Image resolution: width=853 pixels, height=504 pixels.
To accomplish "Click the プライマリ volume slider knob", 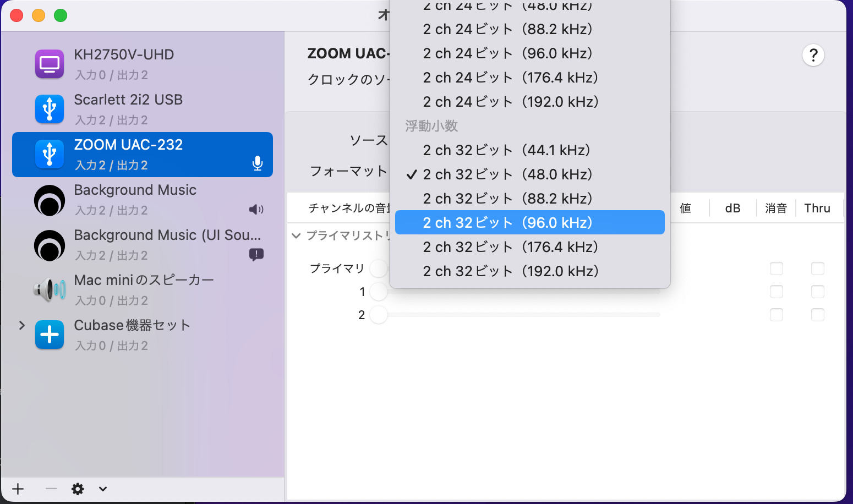I will 379,269.
